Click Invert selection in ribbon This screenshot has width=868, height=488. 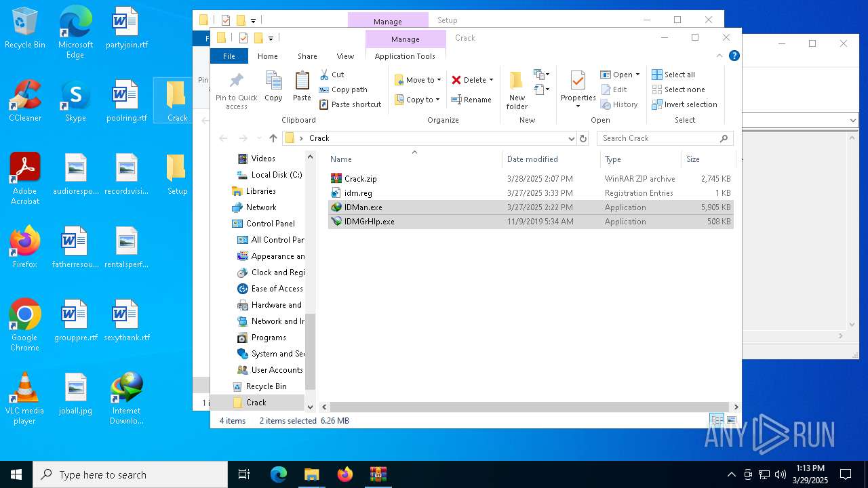[x=684, y=104]
